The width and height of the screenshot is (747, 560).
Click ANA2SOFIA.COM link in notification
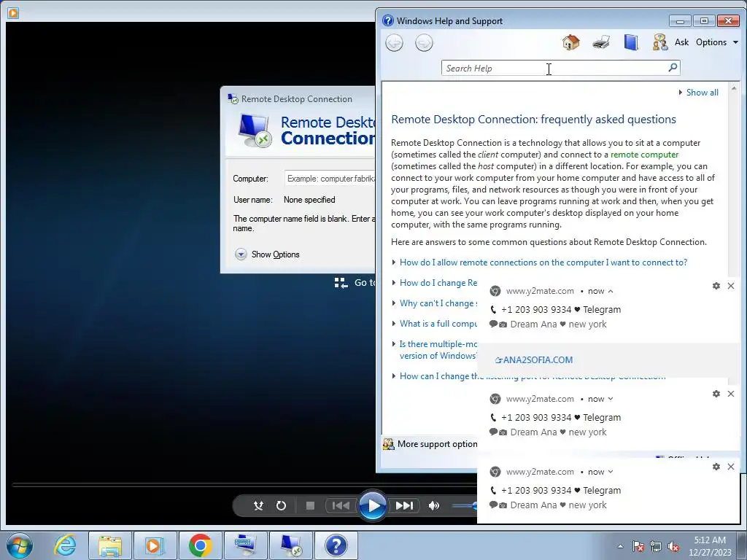point(534,360)
